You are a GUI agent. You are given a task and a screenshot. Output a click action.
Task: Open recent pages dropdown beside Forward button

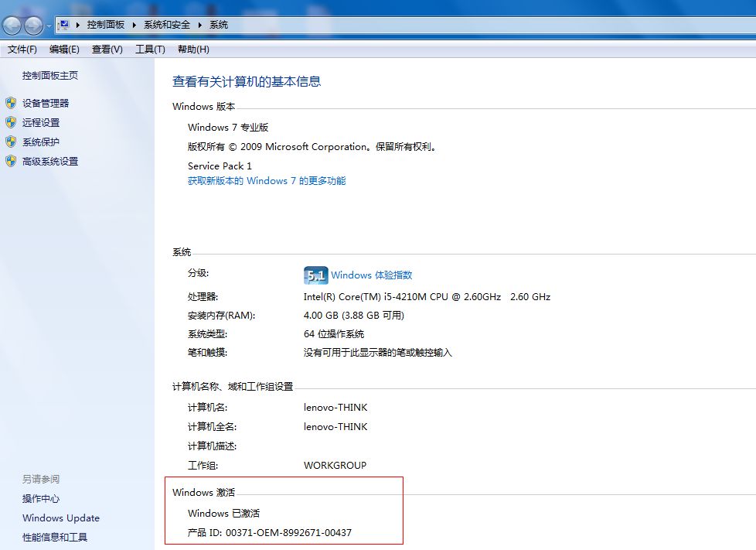tap(49, 26)
